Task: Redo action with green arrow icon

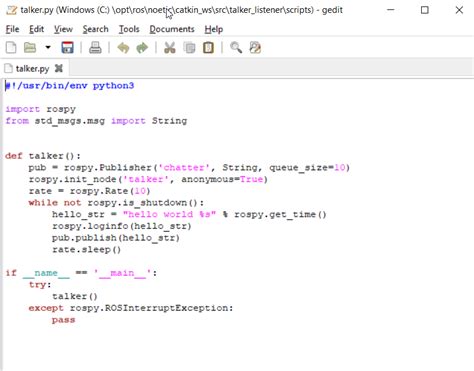Action: [142, 48]
